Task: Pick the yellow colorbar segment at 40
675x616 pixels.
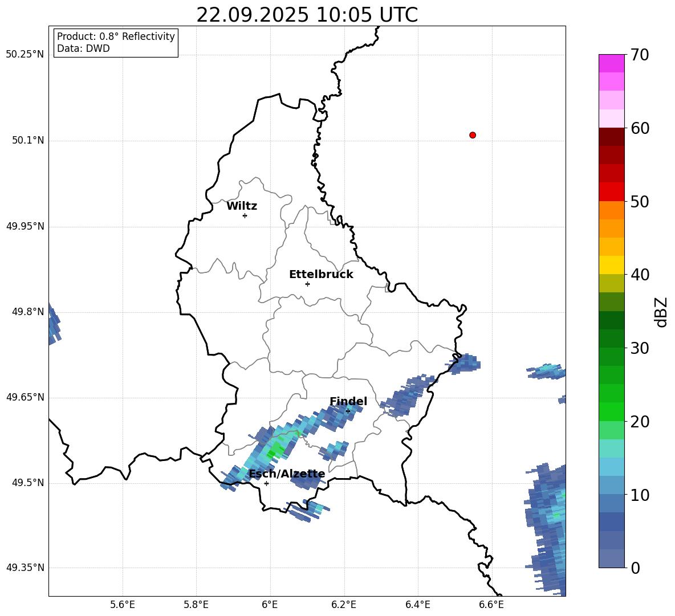Action: click(x=611, y=265)
